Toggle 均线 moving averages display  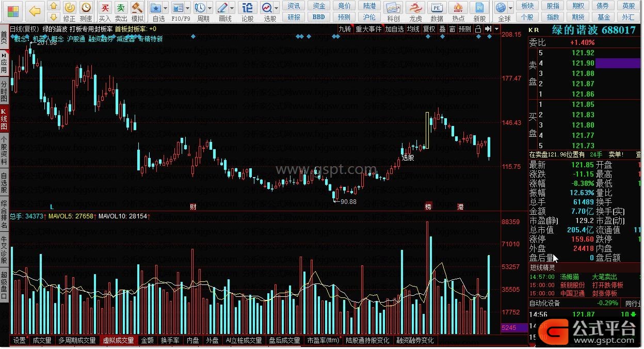[413, 29]
